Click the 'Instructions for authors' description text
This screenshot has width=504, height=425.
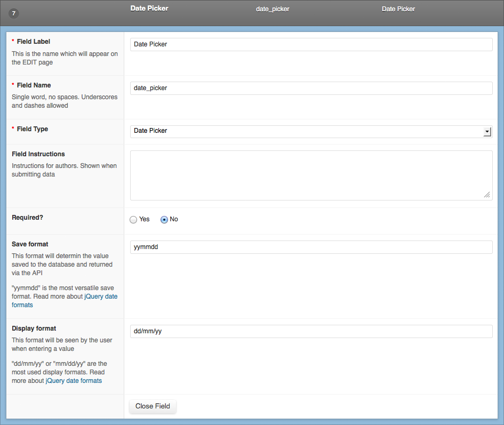click(x=65, y=170)
